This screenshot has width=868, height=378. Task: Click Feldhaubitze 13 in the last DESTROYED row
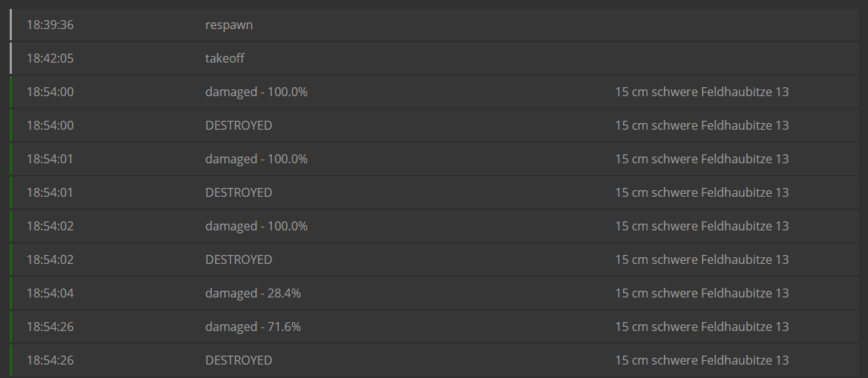click(x=702, y=360)
